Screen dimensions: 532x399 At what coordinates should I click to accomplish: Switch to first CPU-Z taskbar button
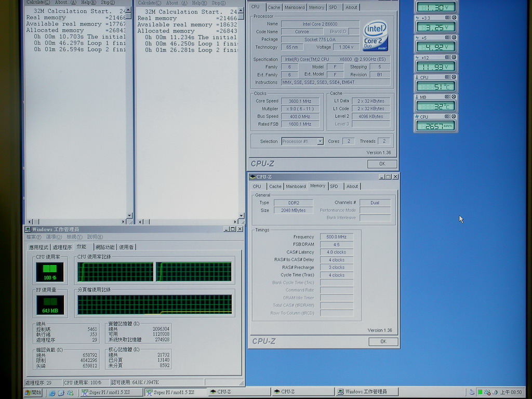tap(239, 392)
